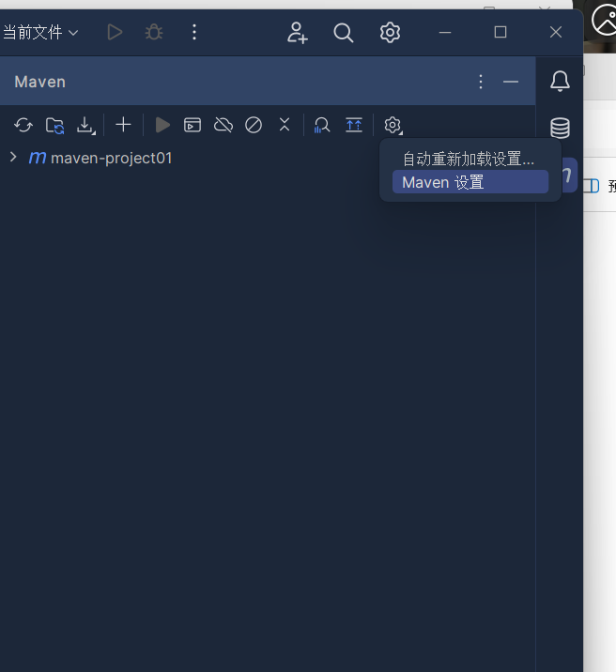Toggle offline mode cloud icon
This screenshot has width=616, height=672.
point(223,125)
